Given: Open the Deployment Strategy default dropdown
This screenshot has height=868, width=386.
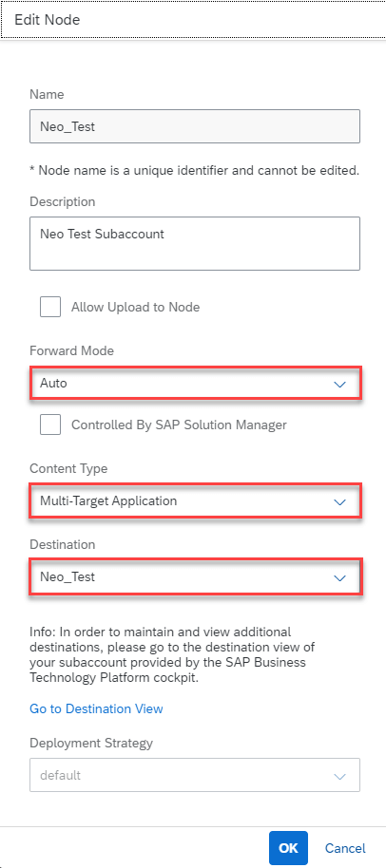Looking at the screenshot, I should [195, 775].
